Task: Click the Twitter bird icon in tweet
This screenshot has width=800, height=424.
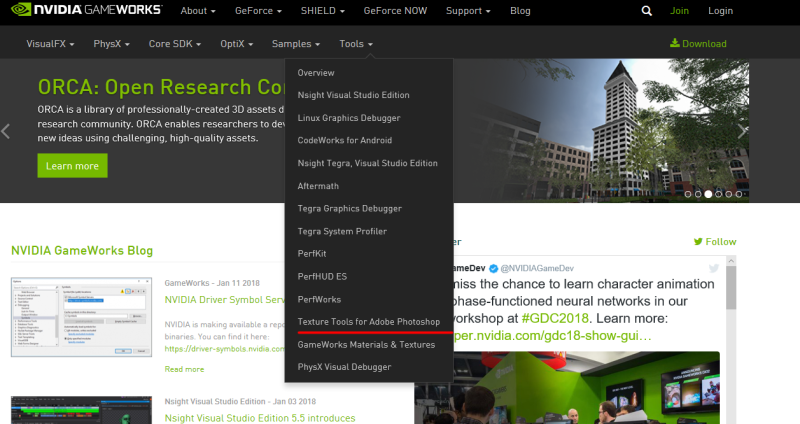Action: click(714, 268)
